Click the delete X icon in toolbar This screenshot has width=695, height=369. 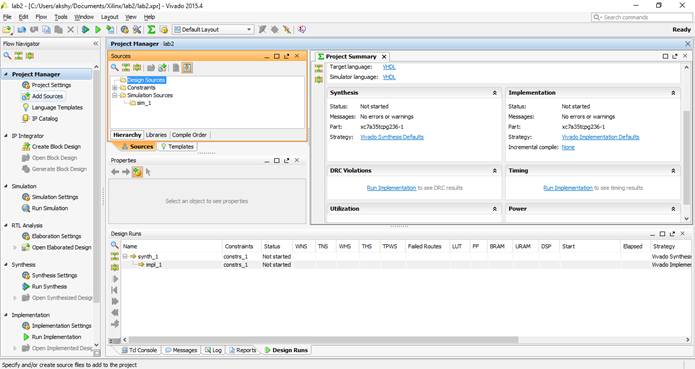[70, 29]
